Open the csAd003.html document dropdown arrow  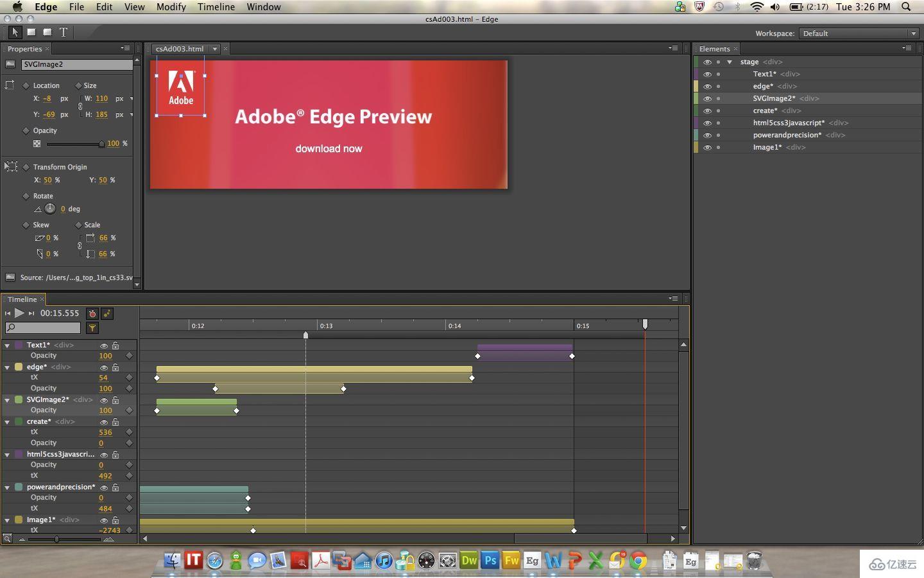pos(215,49)
